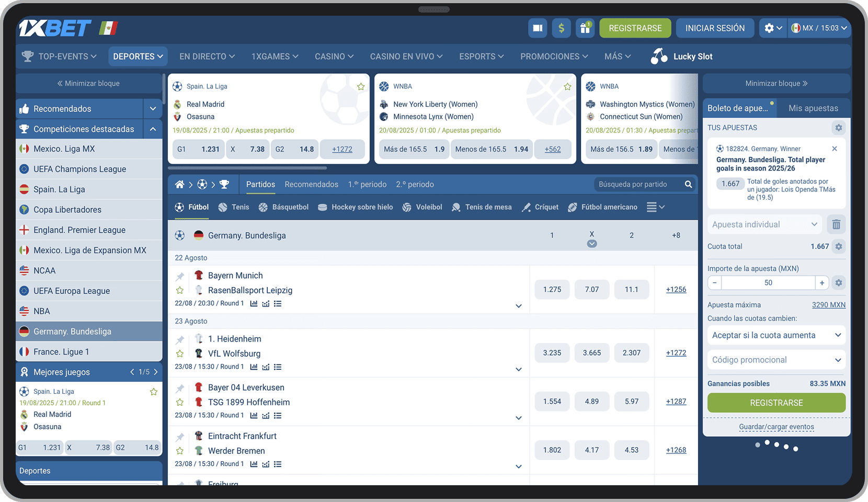
Task: Select the Tenis de mesa filter
Action: coord(481,207)
